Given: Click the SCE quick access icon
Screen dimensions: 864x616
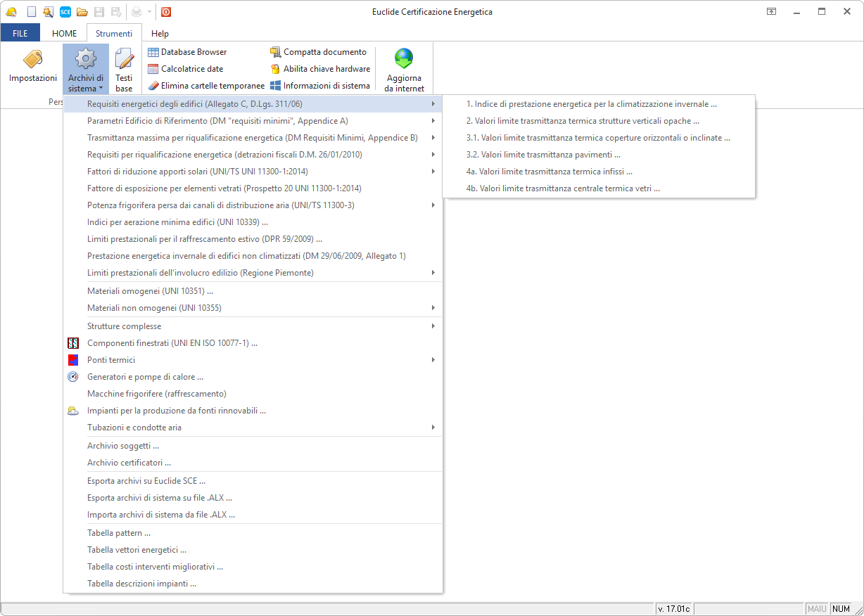Looking at the screenshot, I should coord(65,11).
